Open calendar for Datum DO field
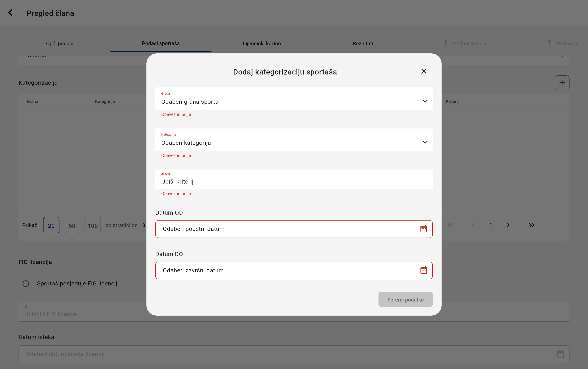This screenshot has height=369, width=588. (x=423, y=270)
